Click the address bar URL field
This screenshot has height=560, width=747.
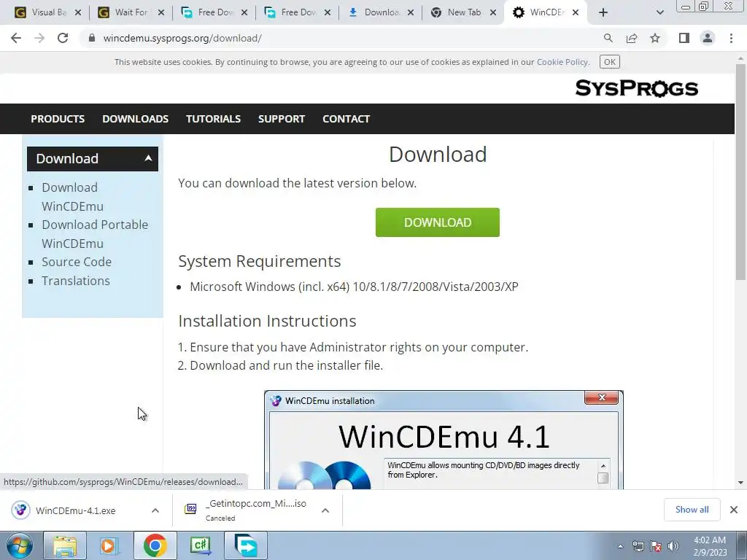pos(182,38)
